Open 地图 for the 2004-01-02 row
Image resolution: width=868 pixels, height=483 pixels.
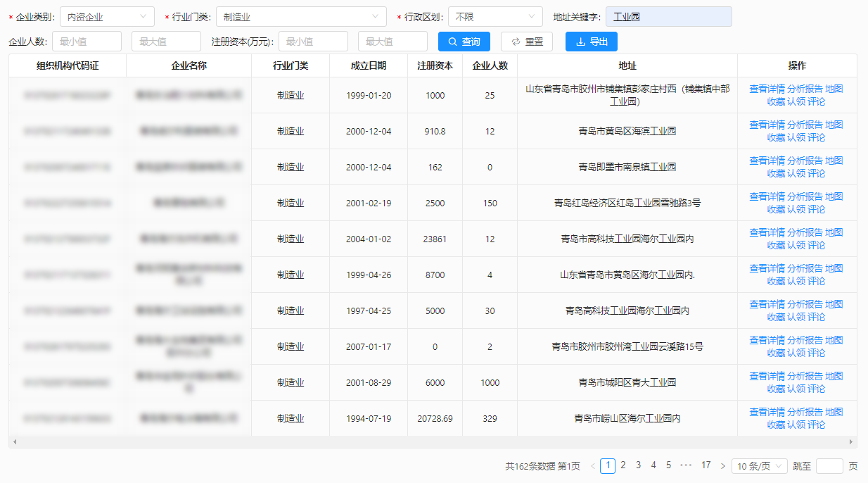(x=834, y=232)
